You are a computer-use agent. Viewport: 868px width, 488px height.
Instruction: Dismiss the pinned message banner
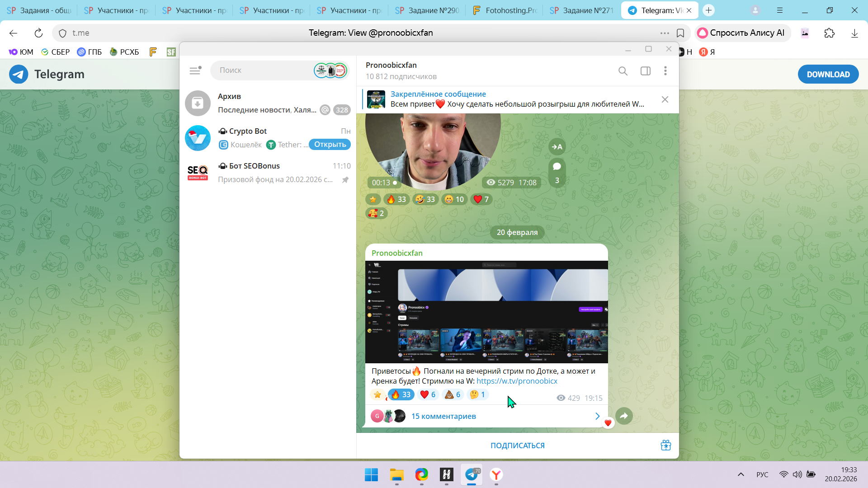[665, 99]
